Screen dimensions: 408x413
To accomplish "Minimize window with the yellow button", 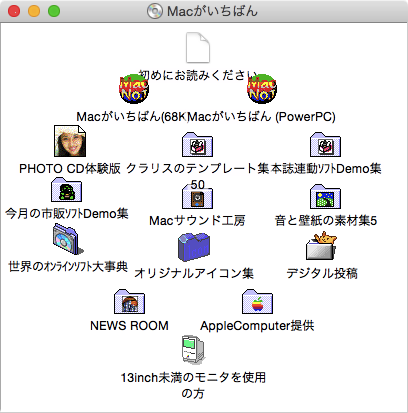I will point(34,11).
